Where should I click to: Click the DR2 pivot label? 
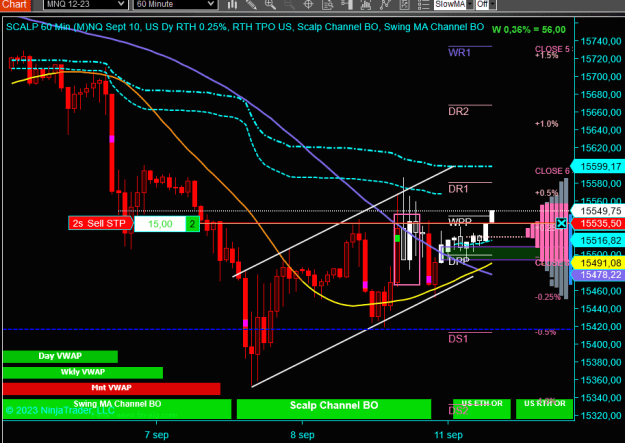pos(458,111)
